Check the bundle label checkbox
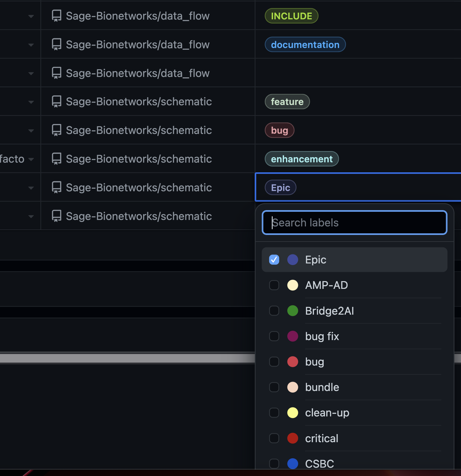 pos(274,387)
